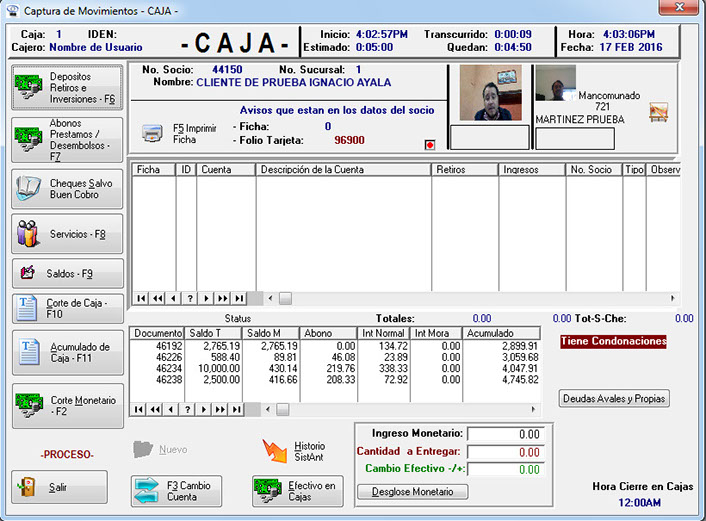Image resolution: width=706 pixels, height=521 pixels.
Task: Go to last record in lower documents navigator
Action: coord(239,409)
